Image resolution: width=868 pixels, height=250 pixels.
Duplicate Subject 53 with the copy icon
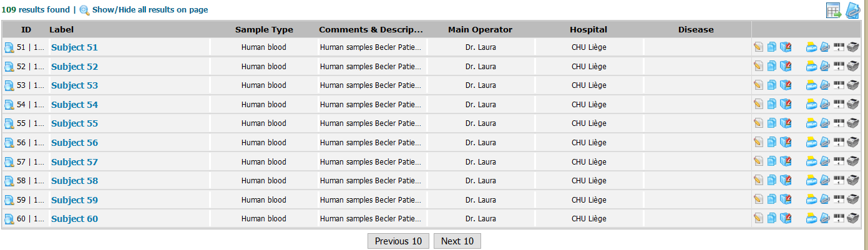[x=772, y=85]
